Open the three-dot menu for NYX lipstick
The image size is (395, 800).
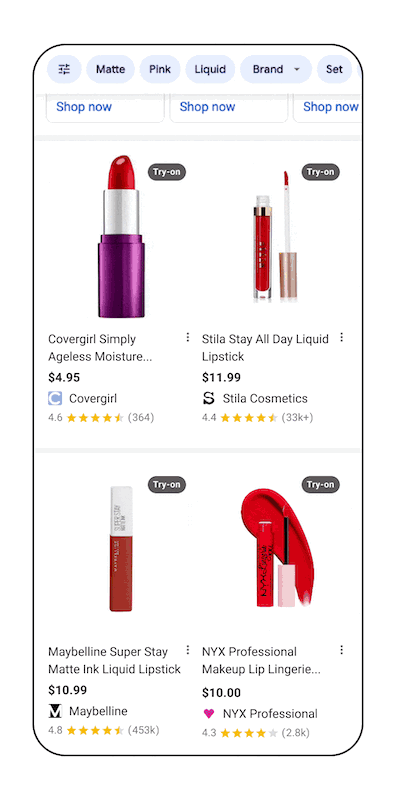tap(341, 649)
